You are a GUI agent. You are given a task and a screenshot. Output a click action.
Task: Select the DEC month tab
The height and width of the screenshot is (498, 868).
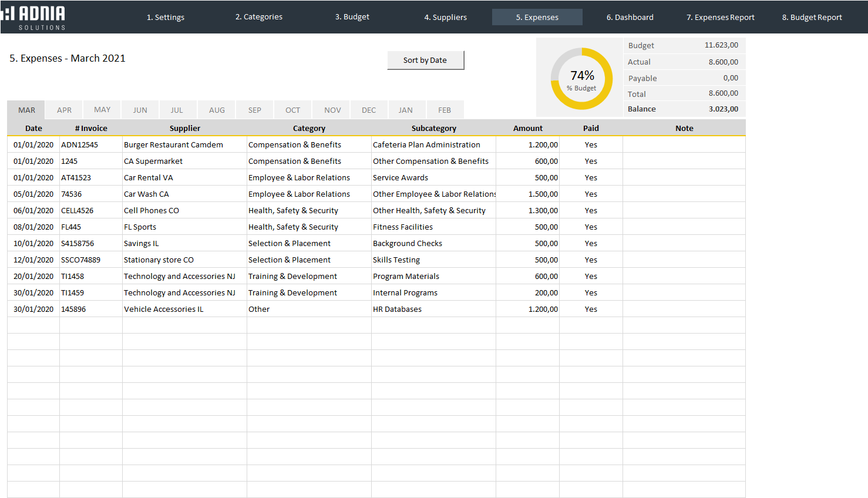click(369, 110)
